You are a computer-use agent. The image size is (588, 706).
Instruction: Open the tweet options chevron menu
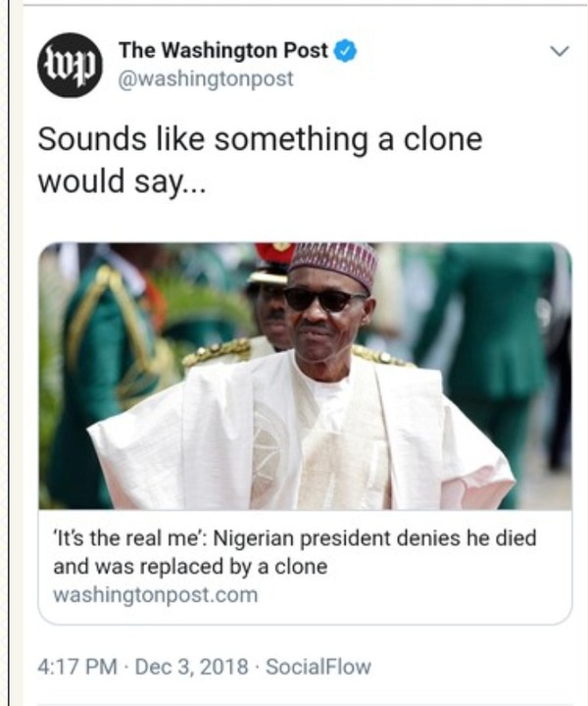pyautogui.click(x=560, y=51)
